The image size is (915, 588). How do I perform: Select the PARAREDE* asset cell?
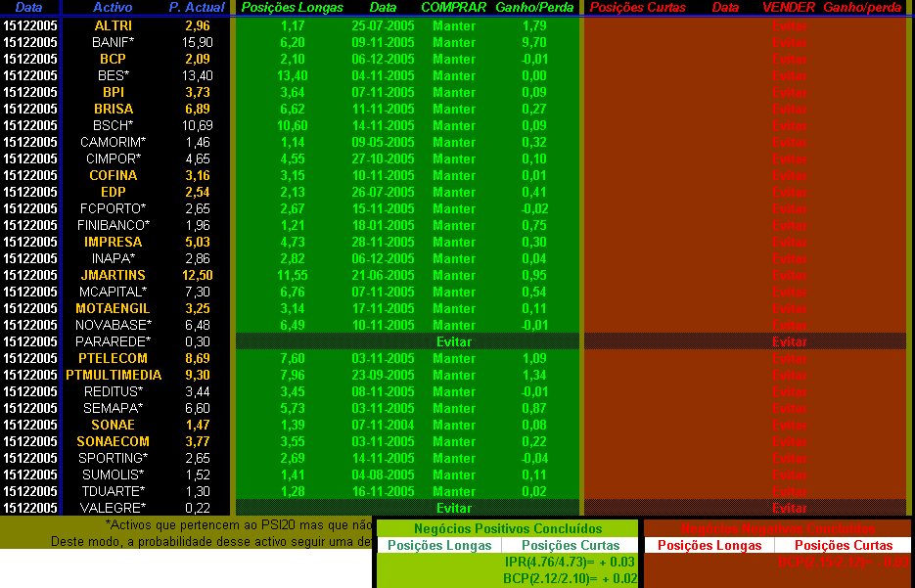coord(113,341)
